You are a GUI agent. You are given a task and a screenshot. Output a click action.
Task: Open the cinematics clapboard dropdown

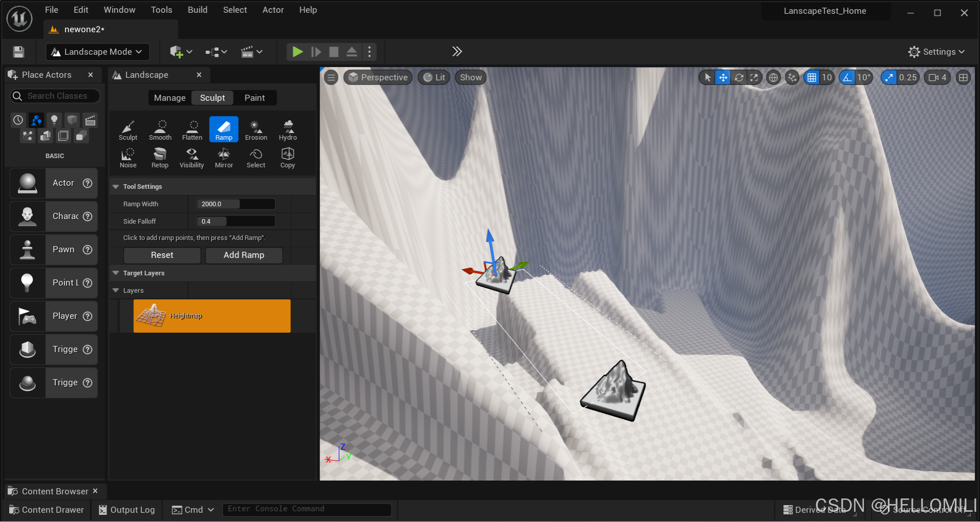pos(251,52)
